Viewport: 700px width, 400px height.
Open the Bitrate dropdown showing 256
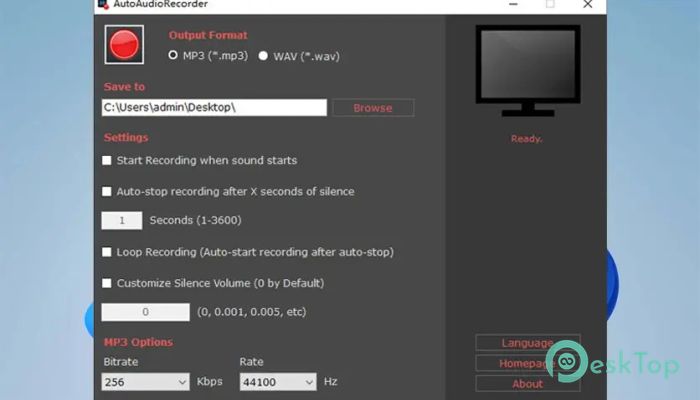tap(146, 382)
